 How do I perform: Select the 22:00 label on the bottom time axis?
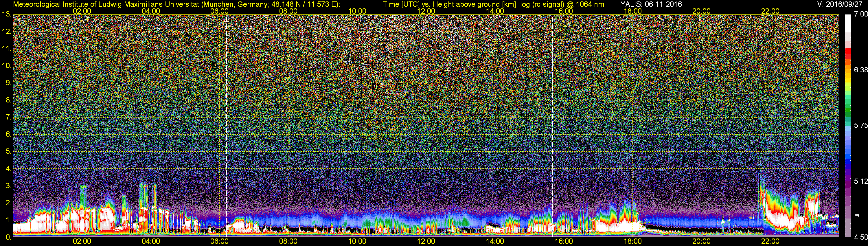point(770,242)
